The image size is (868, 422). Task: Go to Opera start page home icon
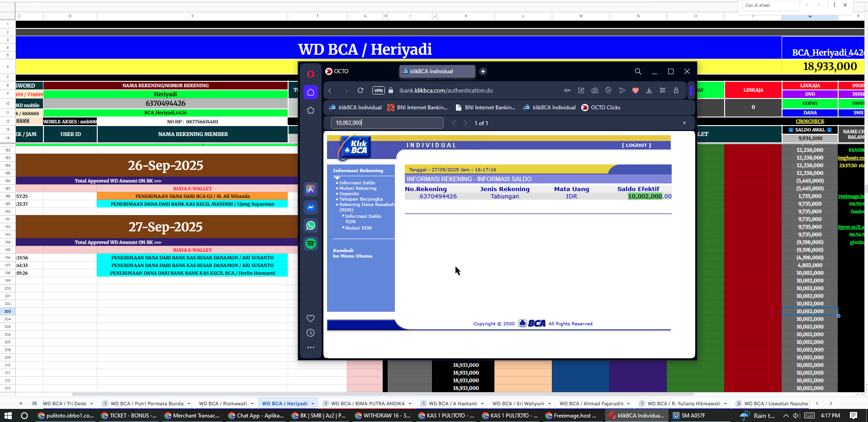pos(311,92)
